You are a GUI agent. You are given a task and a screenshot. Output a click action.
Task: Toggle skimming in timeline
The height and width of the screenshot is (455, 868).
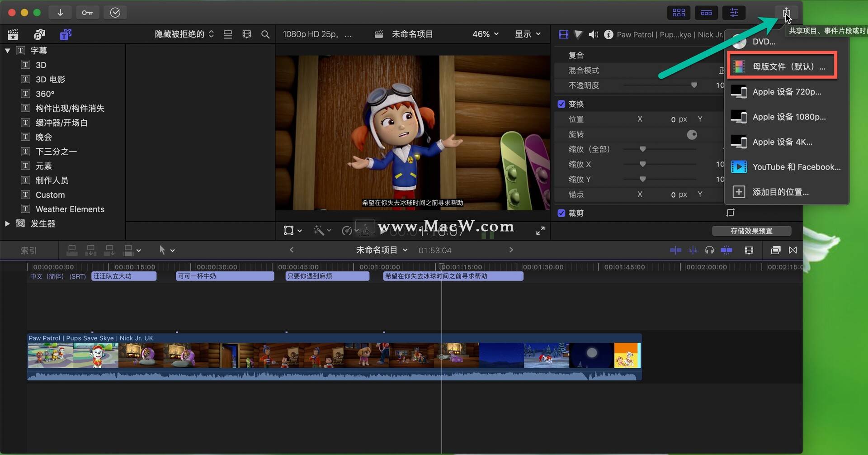[675, 250]
